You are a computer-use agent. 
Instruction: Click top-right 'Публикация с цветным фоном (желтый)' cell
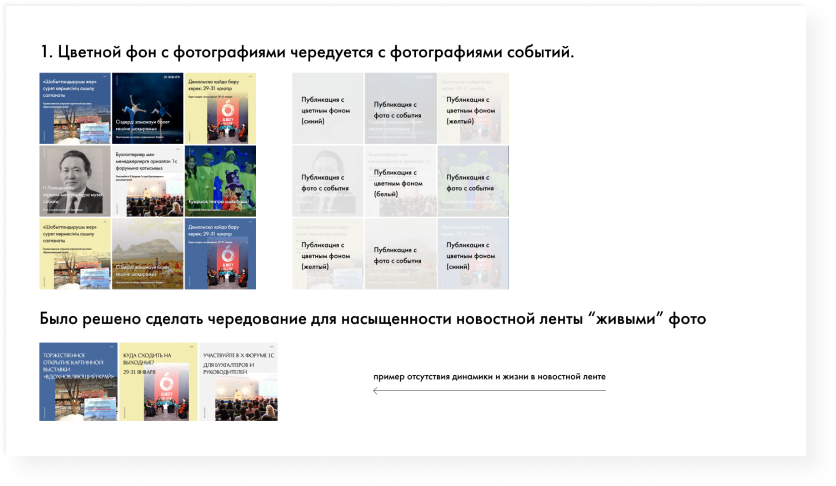473,109
